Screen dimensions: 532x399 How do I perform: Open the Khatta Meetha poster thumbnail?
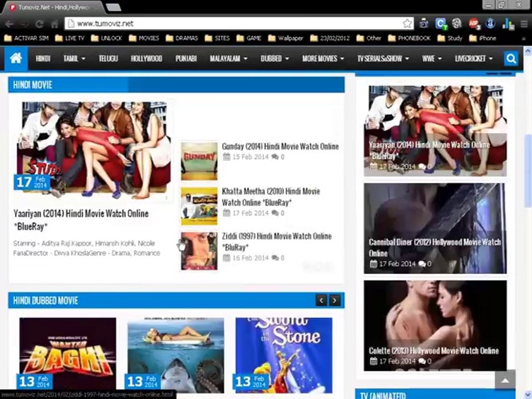point(199,206)
